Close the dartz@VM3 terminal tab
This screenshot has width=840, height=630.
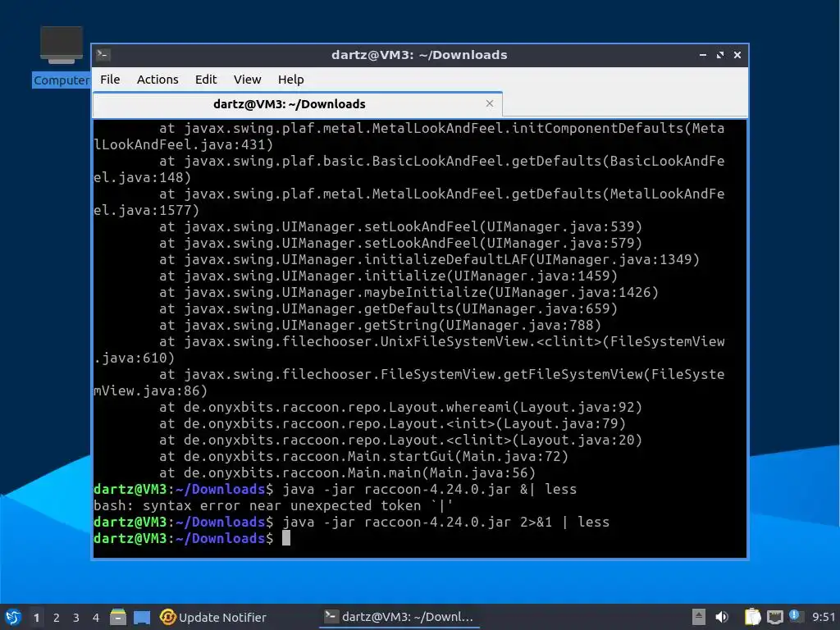(490, 103)
